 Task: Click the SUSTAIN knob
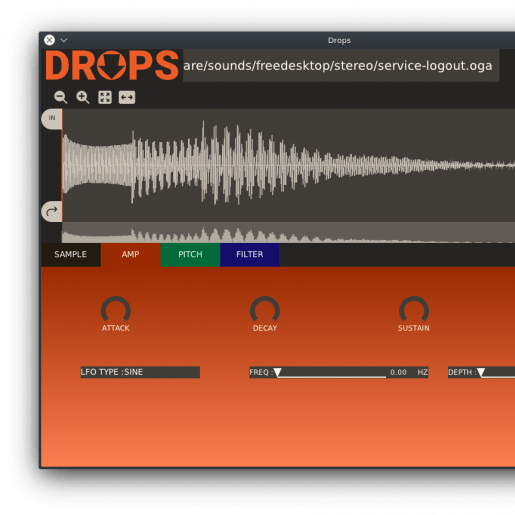click(414, 310)
